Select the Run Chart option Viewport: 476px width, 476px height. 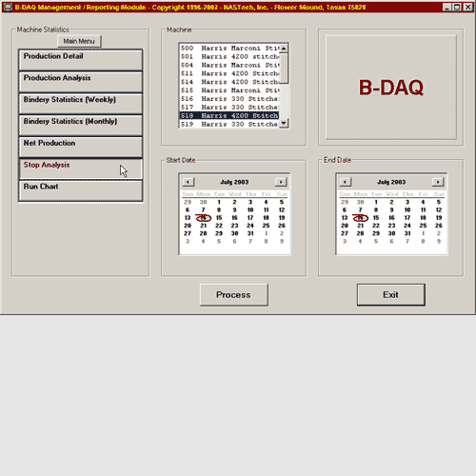pyautogui.click(x=81, y=190)
